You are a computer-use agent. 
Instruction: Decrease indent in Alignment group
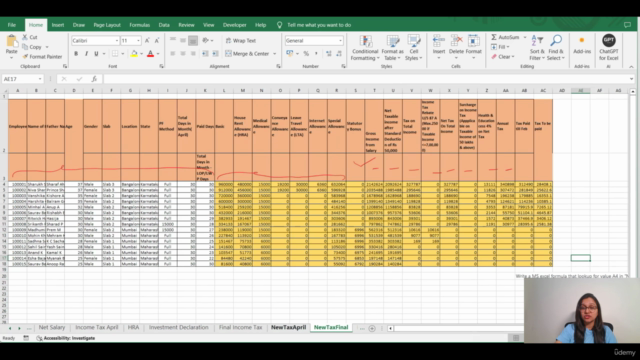point(205,53)
